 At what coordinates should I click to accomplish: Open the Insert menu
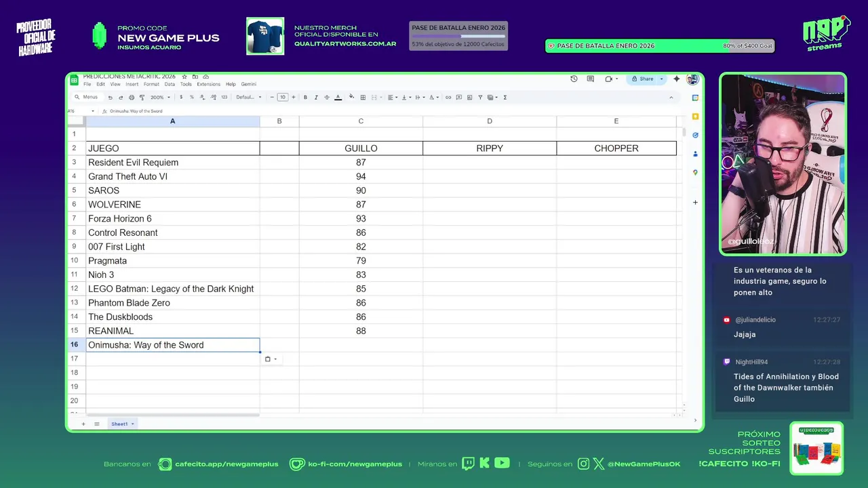click(132, 84)
